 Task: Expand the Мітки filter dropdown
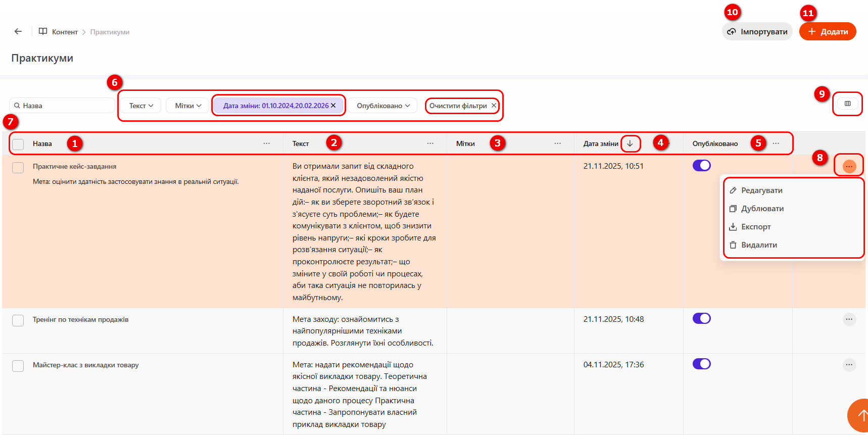(187, 106)
